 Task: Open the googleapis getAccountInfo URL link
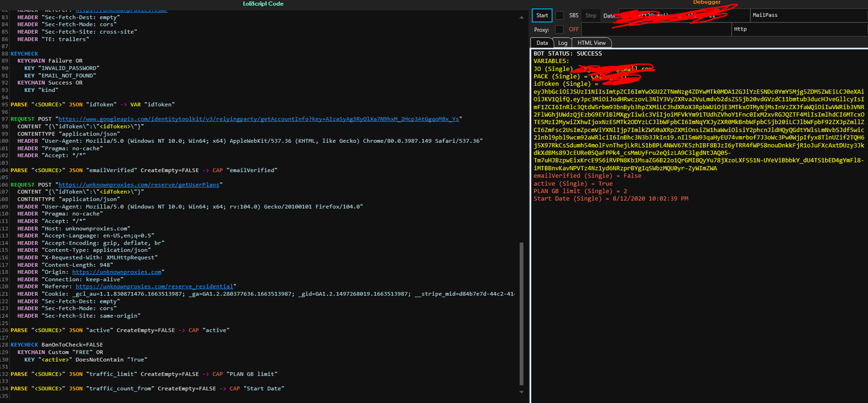pyautogui.click(x=259, y=119)
